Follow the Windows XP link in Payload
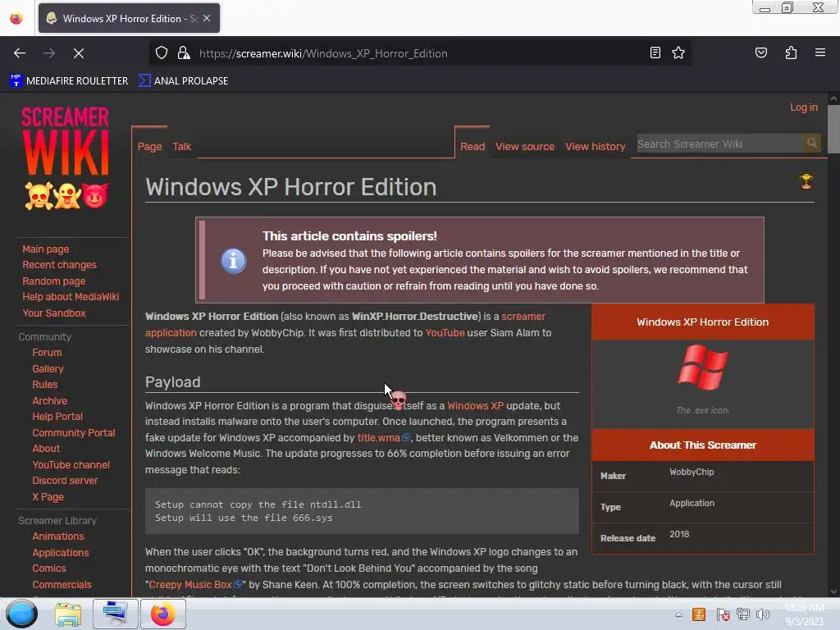Screen dimensions: 840x630 475,405
